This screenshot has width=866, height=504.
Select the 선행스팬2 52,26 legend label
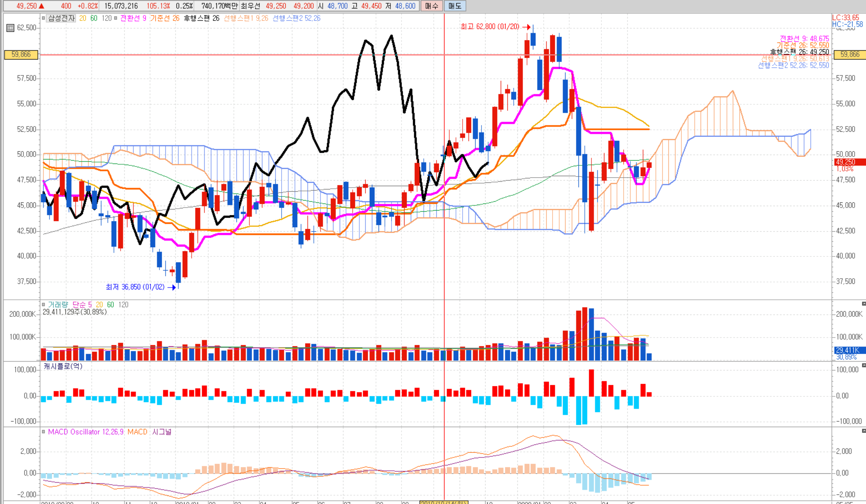click(x=296, y=18)
